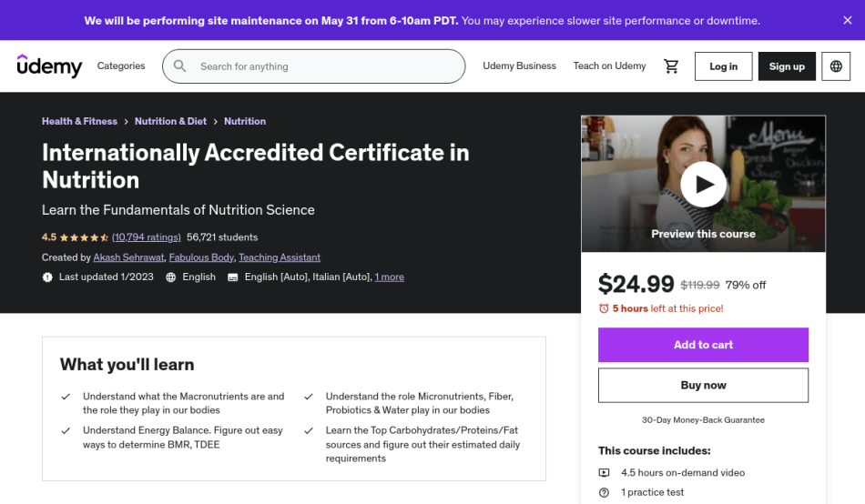This screenshot has height=504, width=865.
Task: Click 'Learn the Fundamentals of Nutrition Science'
Action: (x=178, y=210)
